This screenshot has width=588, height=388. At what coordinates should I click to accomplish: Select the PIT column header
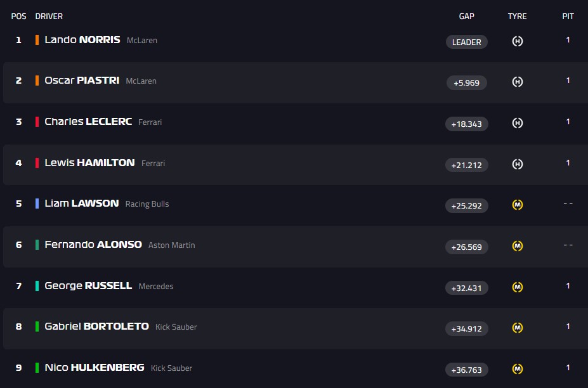point(568,16)
